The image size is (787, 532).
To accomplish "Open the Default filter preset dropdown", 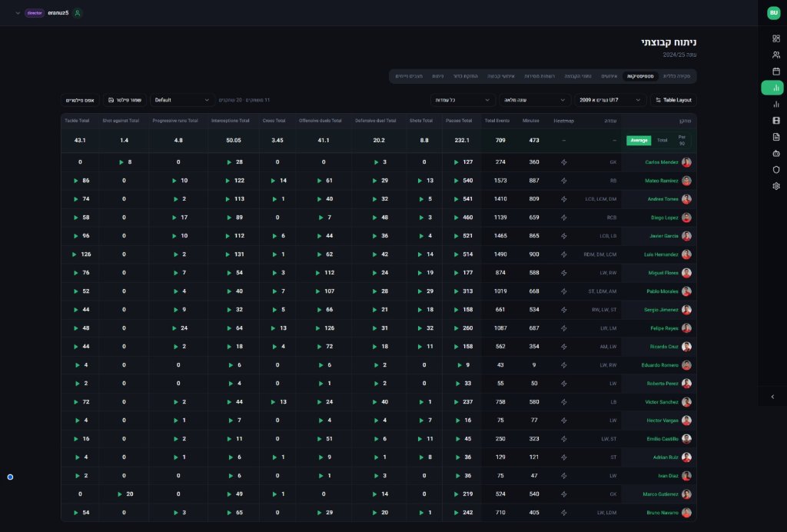I will 181,101.
